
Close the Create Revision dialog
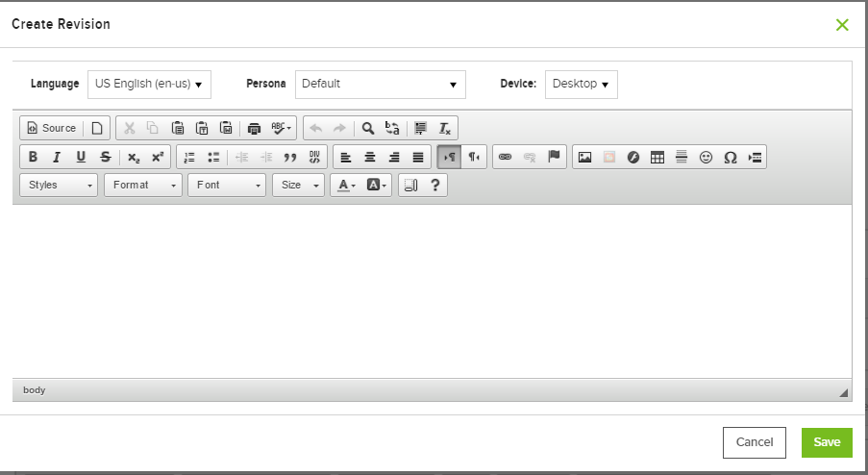pos(842,25)
